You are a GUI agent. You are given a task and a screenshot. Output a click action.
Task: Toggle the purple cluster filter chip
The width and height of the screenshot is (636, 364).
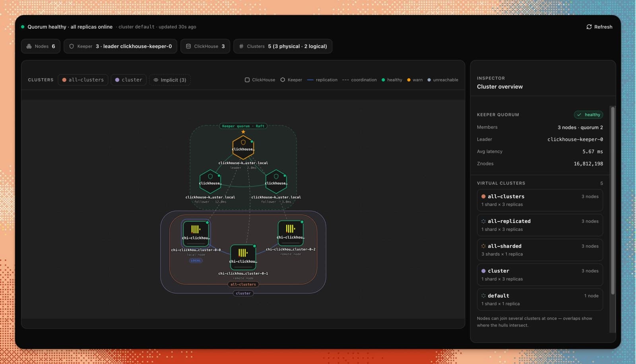click(128, 80)
